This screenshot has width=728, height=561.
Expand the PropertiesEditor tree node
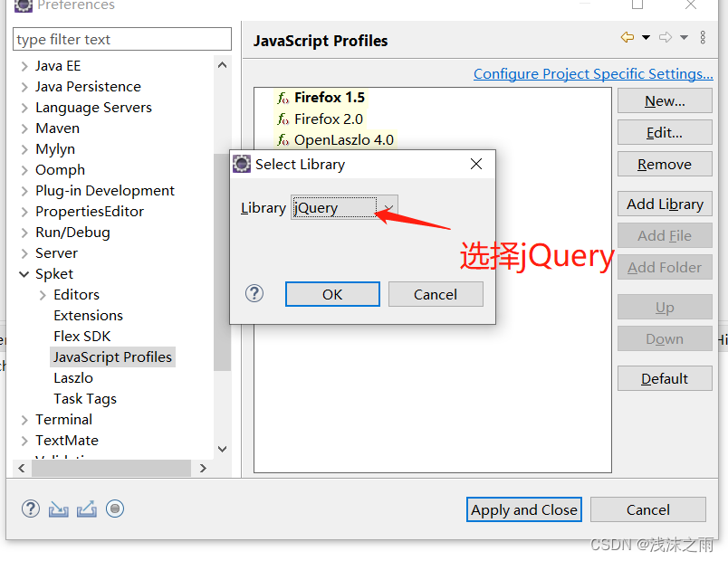click(24, 212)
